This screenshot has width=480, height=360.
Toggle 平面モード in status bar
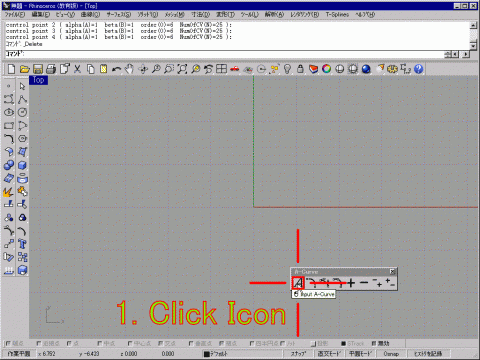(361, 354)
